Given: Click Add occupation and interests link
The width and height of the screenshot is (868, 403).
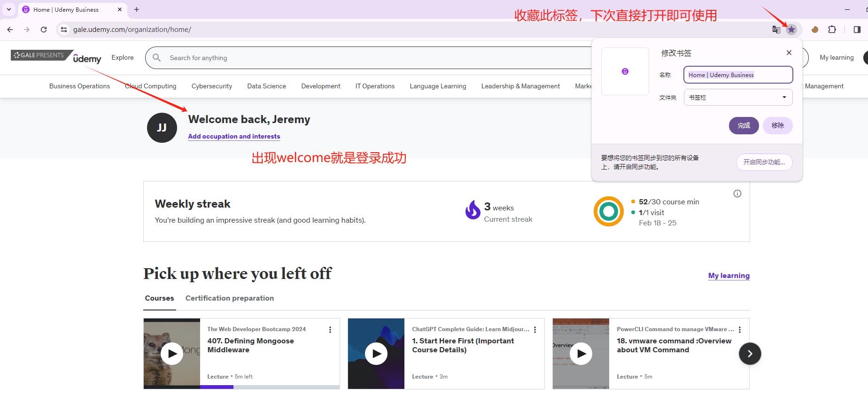Looking at the screenshot, I should 234,136.
